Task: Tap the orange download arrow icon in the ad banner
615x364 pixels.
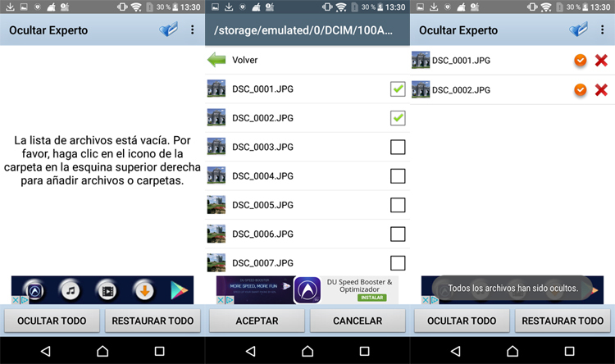Action: (143, 290)
